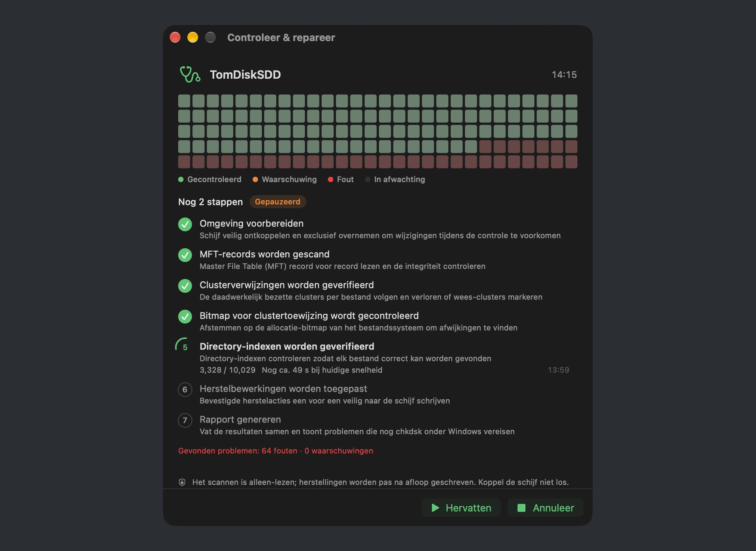Click the checkmark beside Clusterverwijzingen worden geverifieerd
The width and height of the screenshot is (756, 551).
pos(185,286)
